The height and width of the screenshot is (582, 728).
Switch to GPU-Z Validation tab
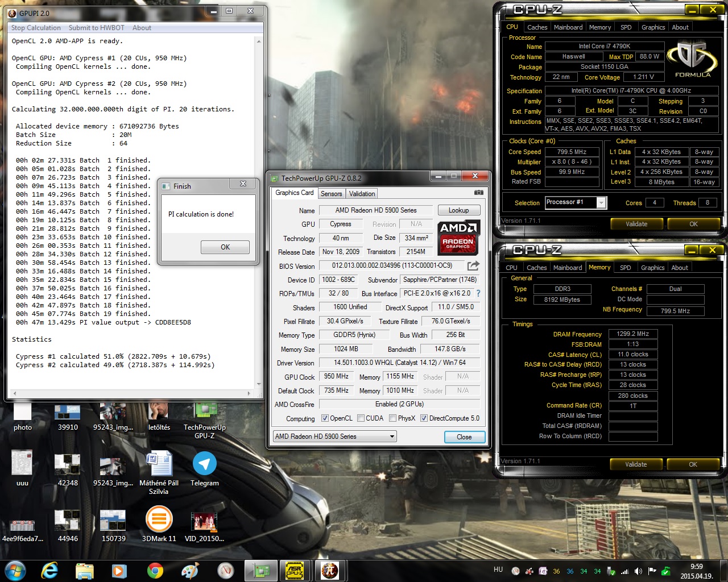pos(362,194)
